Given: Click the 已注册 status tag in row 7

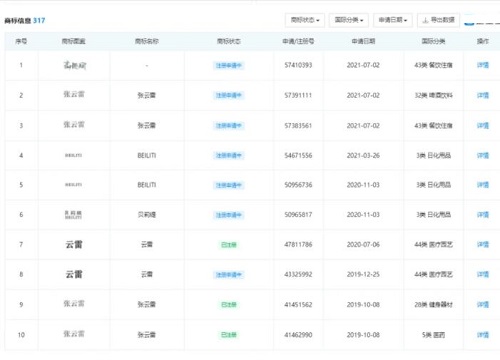Looking at the screenshot, I should tap(229, 245).
